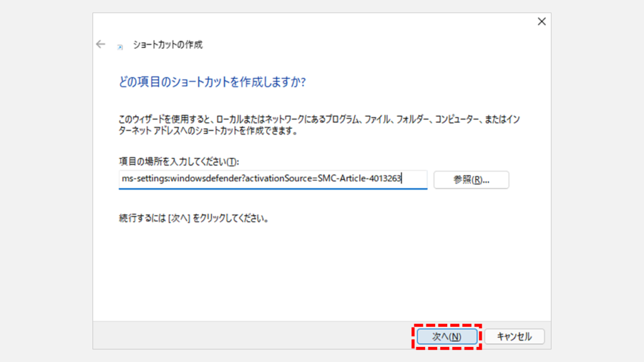Open the 参照(R)... browse dialog
Viewport: 644px width, 362px height.
(x=471, y=180)
